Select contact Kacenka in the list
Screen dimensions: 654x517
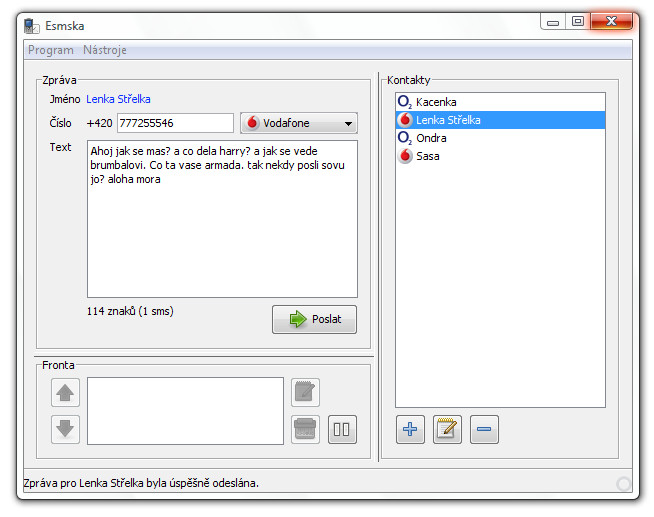click(x=500, y=102)
